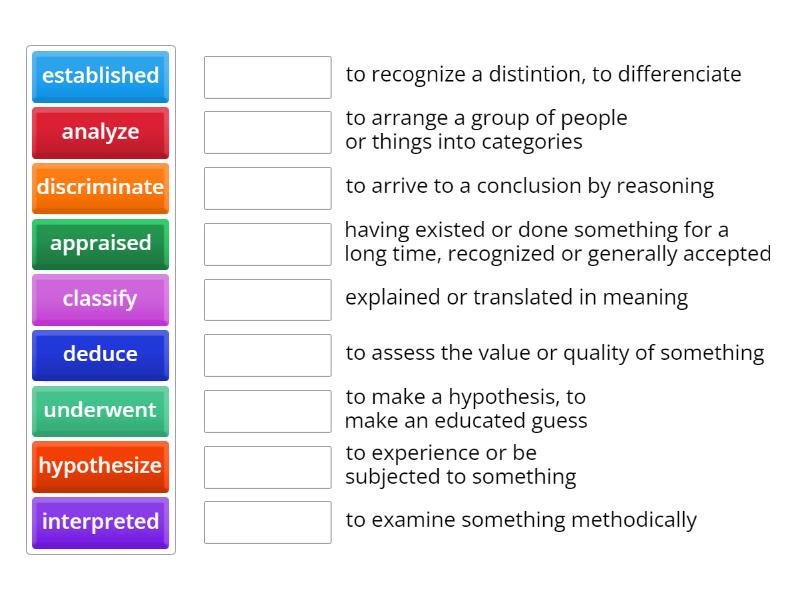Select the 'underwent' word tile
Image resolution: width=800 pixels, height=600 pixels.
(x=100, y=410)
